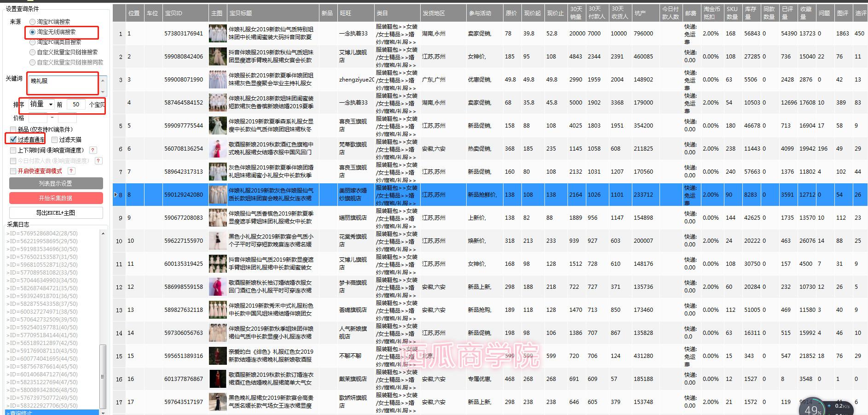Viewport: 868px width, 415px height.
Task: Click the scroll-up arrow of 采集日志 list
Action: pyautogui.click(x=103, y=234)
